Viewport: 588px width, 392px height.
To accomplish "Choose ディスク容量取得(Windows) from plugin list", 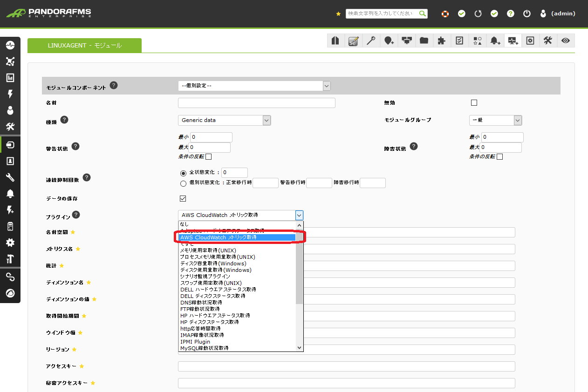I will point(237,264).
